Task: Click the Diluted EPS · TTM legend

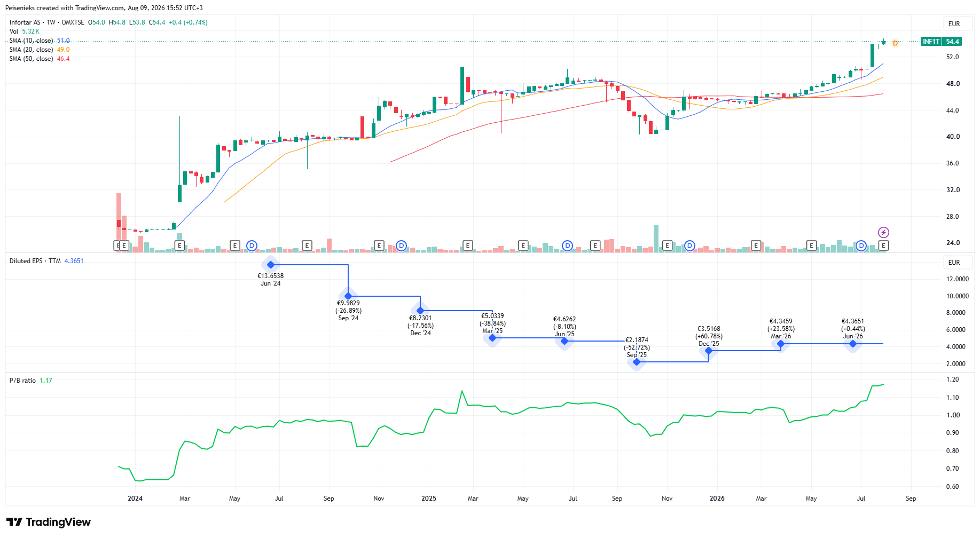Action: 46,261
